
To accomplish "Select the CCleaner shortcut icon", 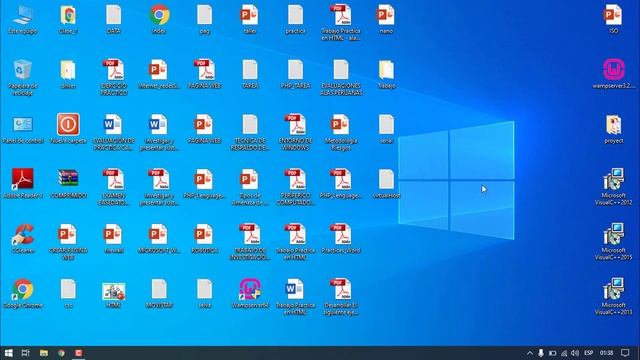I will point(23,238).
